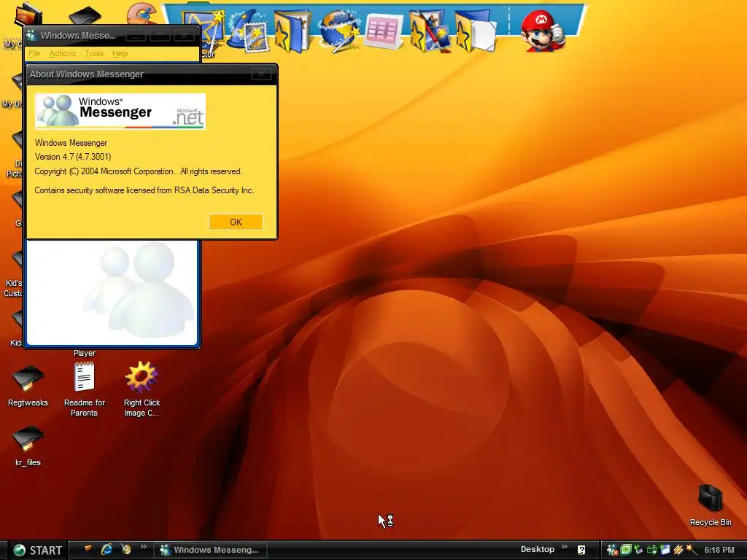
Task: Click the blue window system tray icon
Action: click(665, 550)
